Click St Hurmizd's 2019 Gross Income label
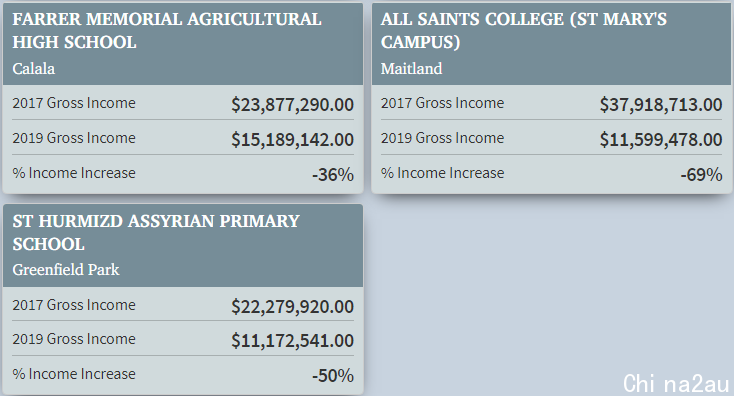 (74, 338)
